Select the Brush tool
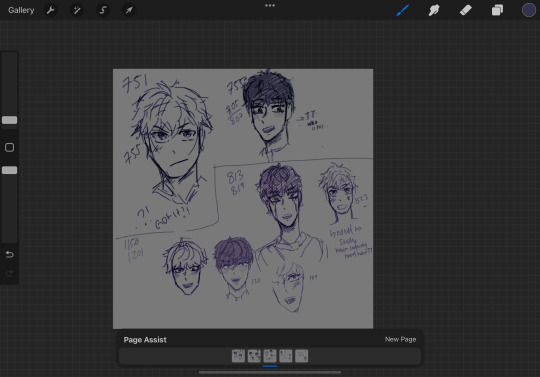540x377 pixels. (x=402, y=10)
